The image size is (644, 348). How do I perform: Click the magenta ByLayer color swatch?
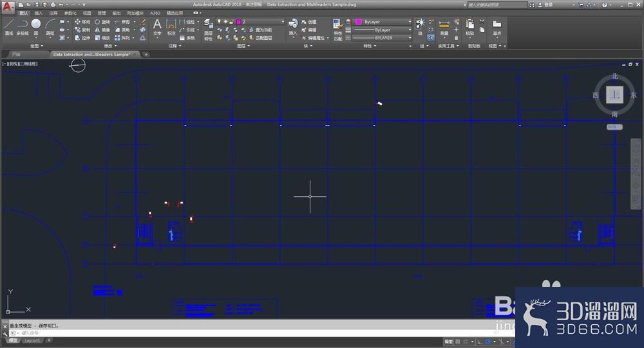tap(359, 22)
